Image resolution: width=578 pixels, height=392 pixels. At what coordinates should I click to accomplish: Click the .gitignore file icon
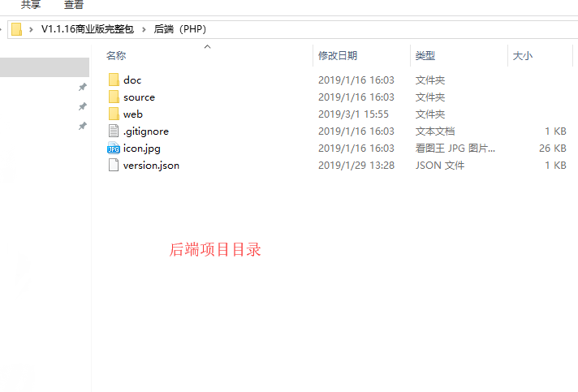tap(114, 131)
